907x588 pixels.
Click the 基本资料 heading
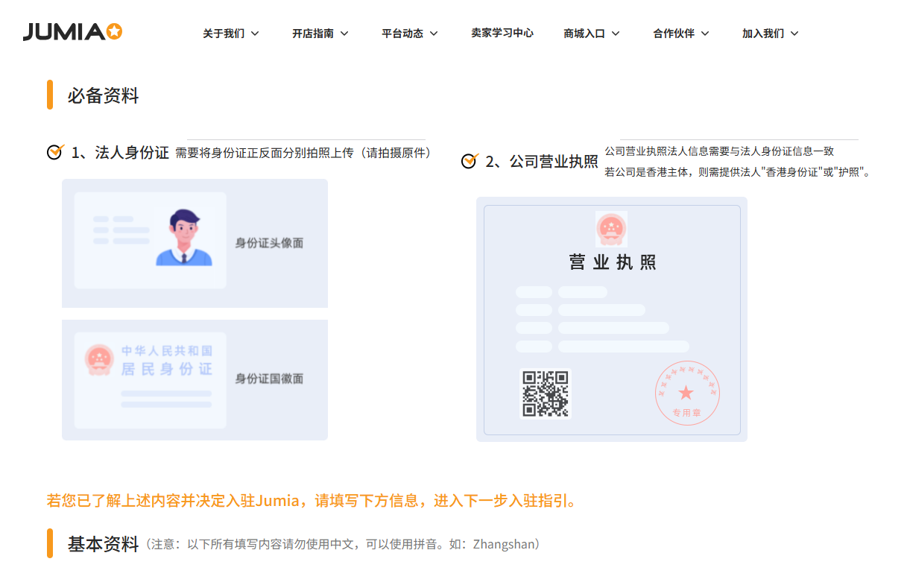pyautogui.click(x=103, y=544)
